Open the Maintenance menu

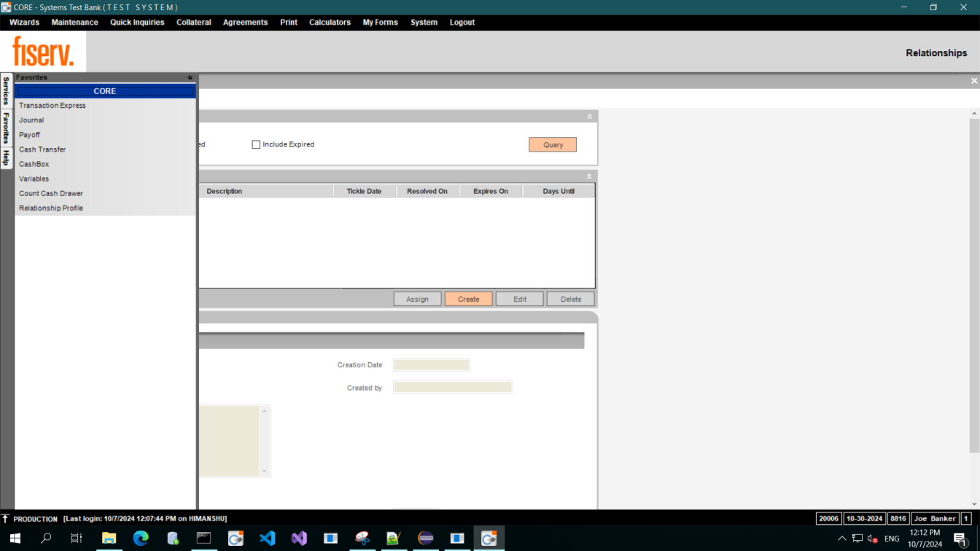(x=74, y=23)
